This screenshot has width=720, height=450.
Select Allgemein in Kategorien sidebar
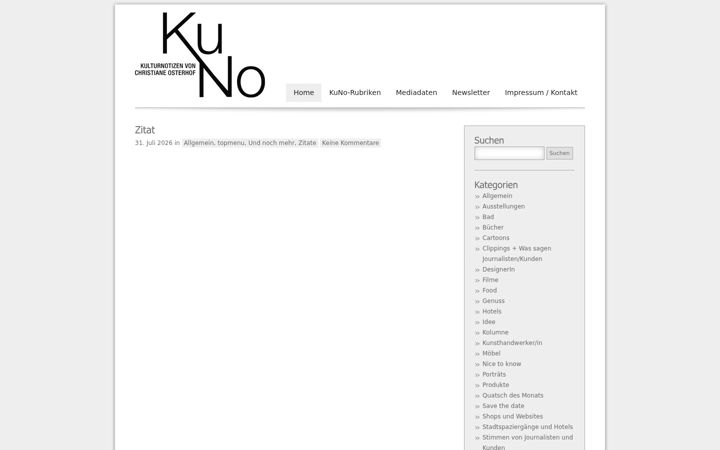click(x=497, y=196)
